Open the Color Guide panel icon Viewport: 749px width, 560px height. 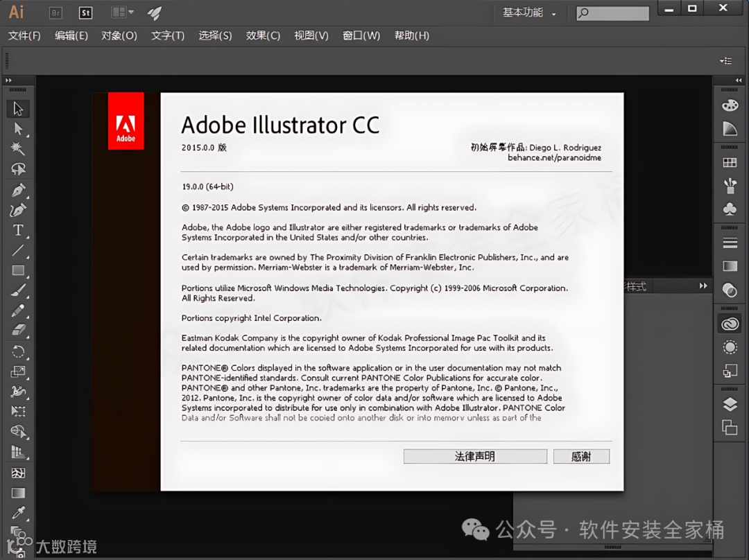(730, 128)
